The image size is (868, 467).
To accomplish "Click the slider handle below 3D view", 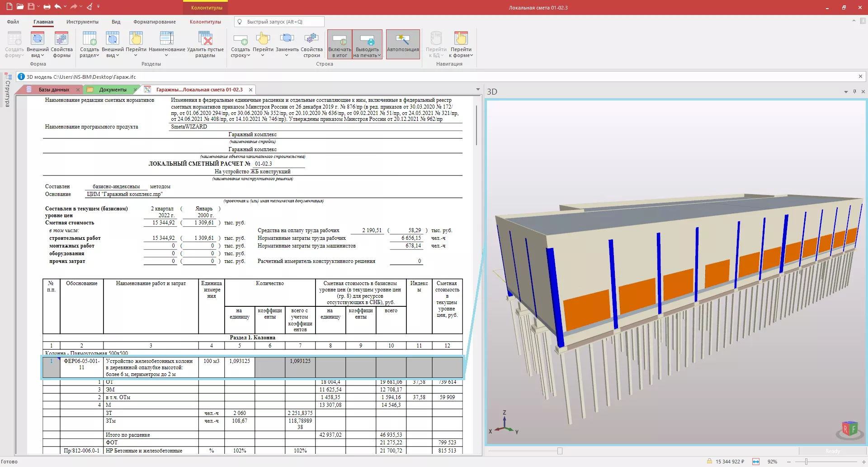I will click(560, 451).
